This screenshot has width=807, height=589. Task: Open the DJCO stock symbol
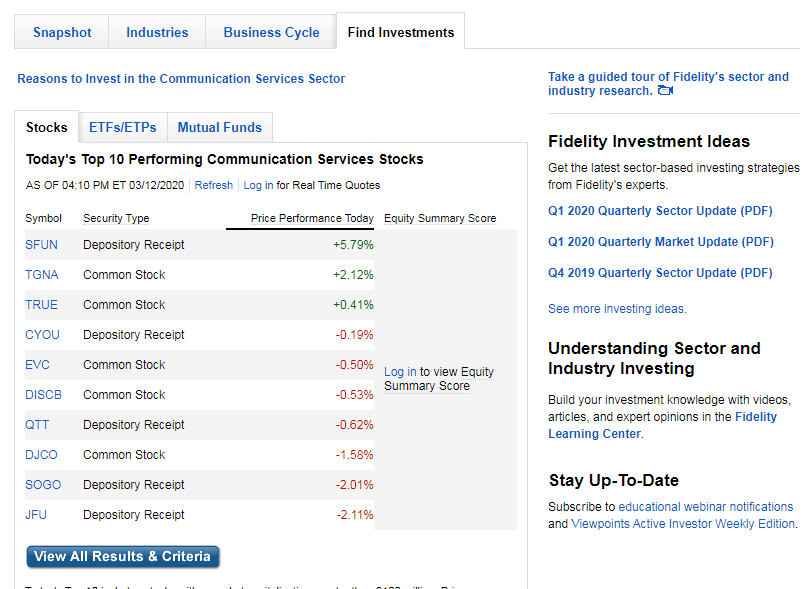coord(41,455)
